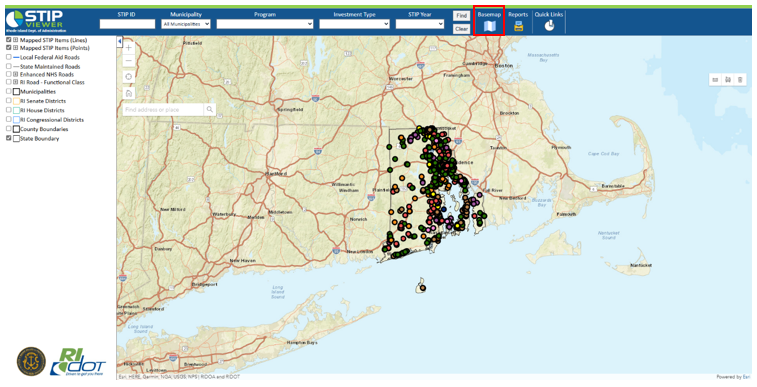Click the map attribution text
Viewport: 757px width, 387px height.
tap(179, 377)
